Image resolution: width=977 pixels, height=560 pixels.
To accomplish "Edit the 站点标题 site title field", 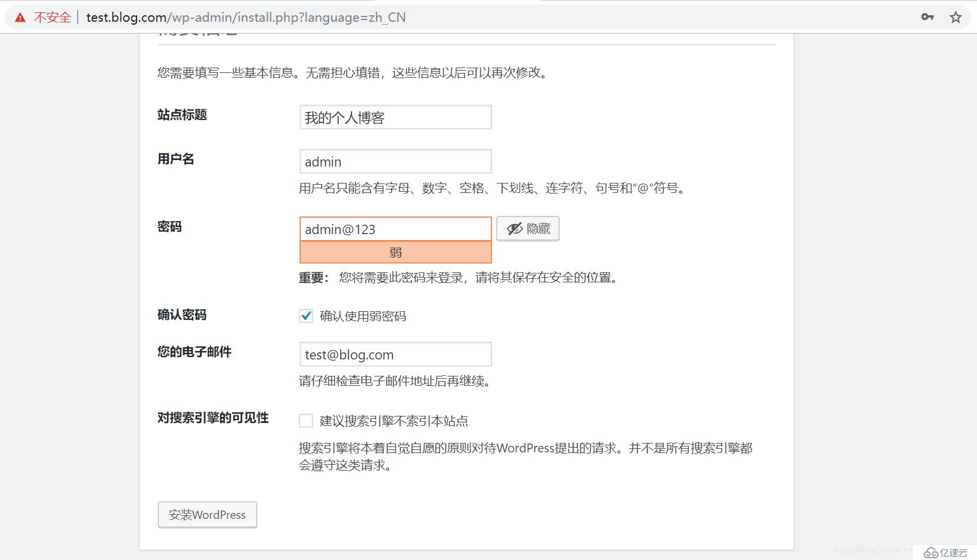I will [396, 117].
